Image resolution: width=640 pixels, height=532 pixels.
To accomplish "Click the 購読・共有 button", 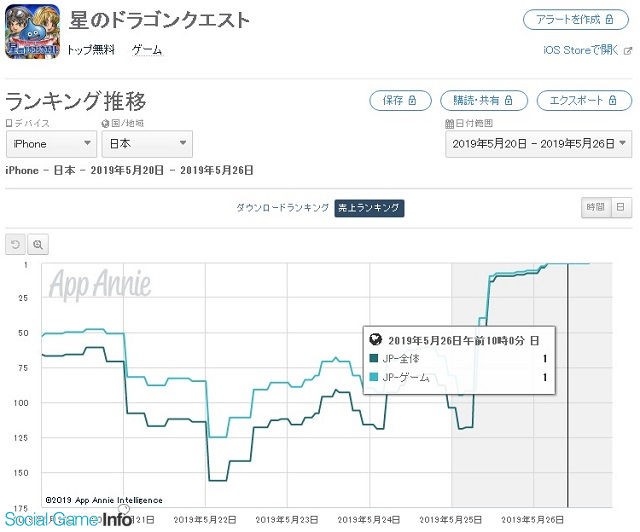I will tap(484, 100).
